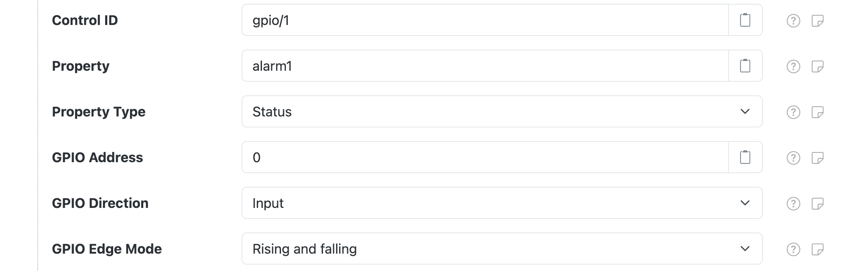
Task: Expand the GPIO Direction dropdown
Action: [744, 203]
